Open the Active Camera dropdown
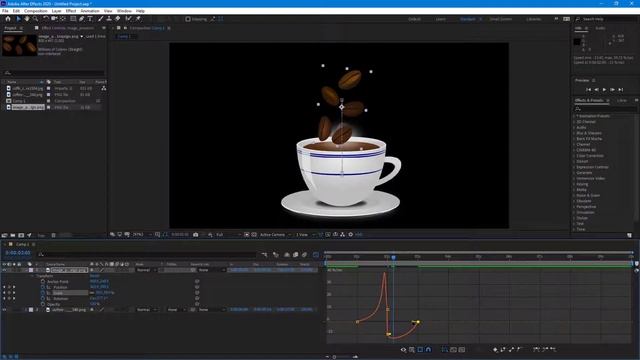The image size is (640, 360). point(275,235)
